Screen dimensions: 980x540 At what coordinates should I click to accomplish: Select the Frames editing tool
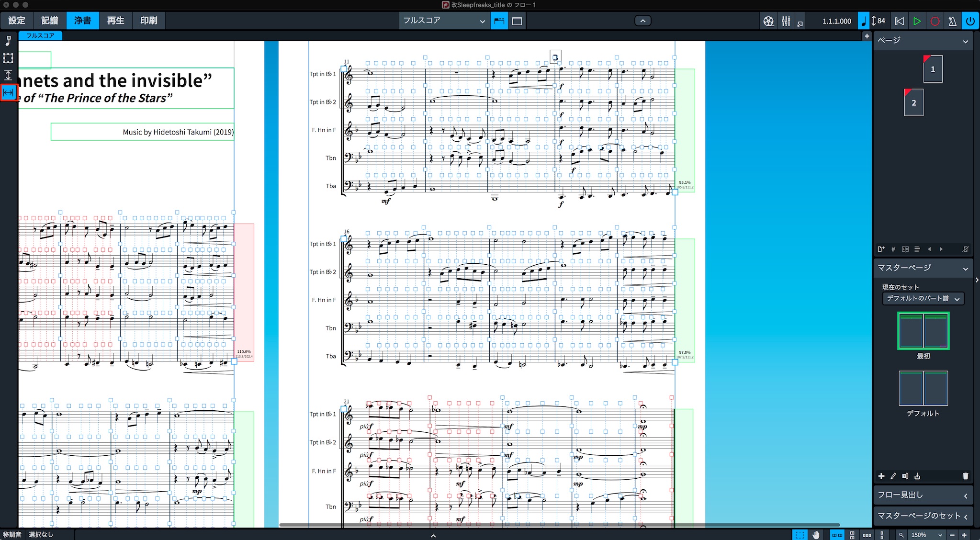click(x=8, y=58)
